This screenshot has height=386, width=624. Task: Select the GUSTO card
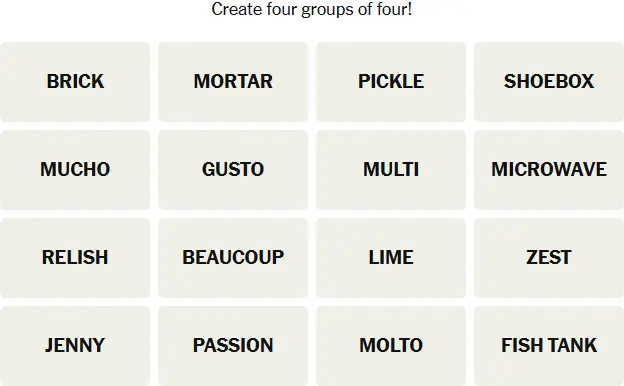pos(233,170)
